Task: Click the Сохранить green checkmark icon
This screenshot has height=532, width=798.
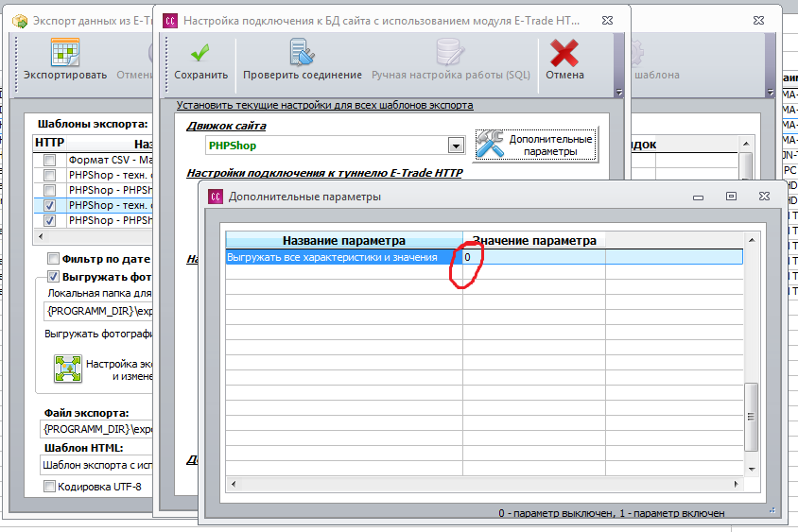Action: coord(200,52)
